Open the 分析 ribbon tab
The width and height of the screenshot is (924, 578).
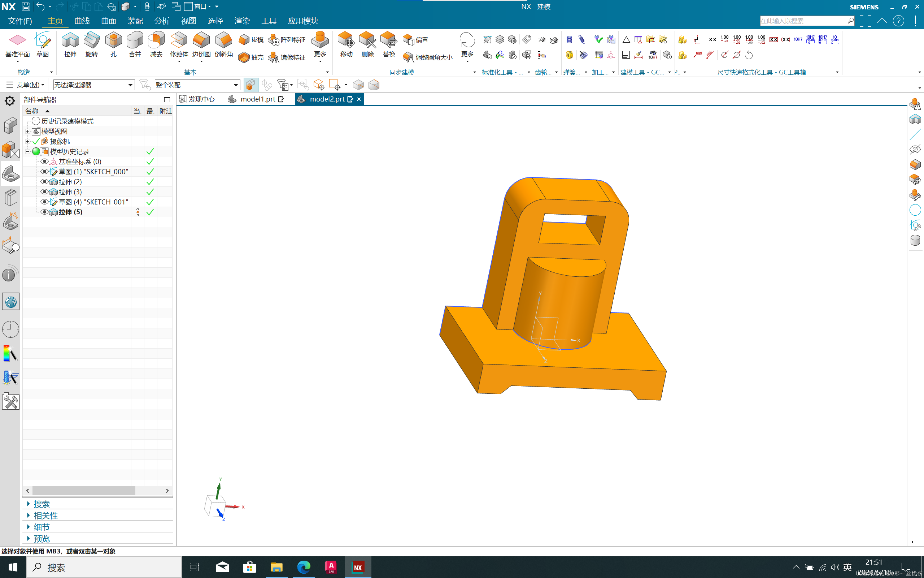coord(162,21)
